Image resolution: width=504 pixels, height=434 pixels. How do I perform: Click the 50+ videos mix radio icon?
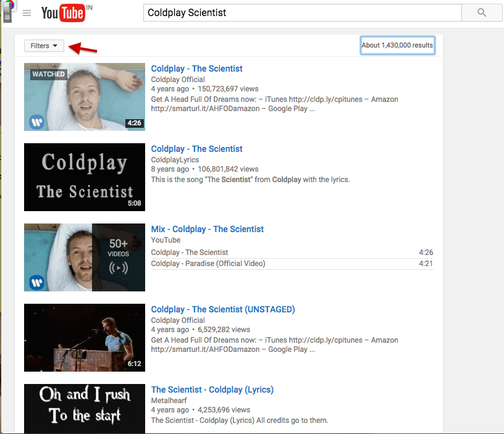pos(119,267)
